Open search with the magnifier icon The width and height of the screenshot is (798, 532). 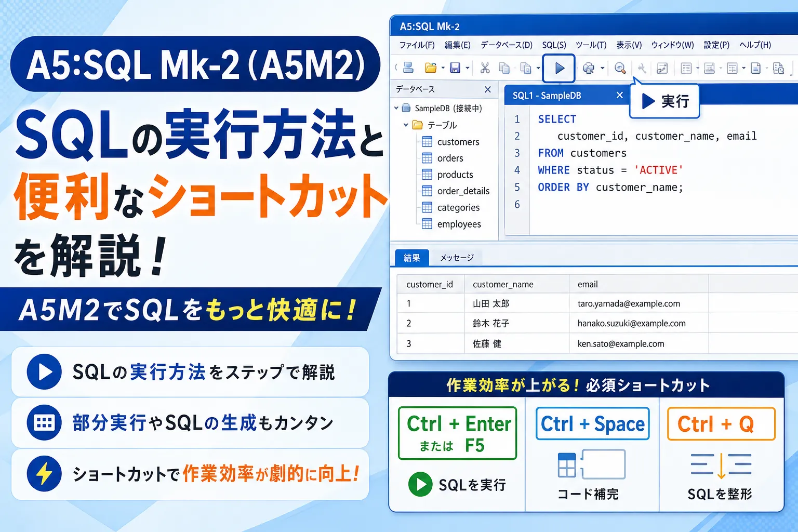tap(620, 68)
